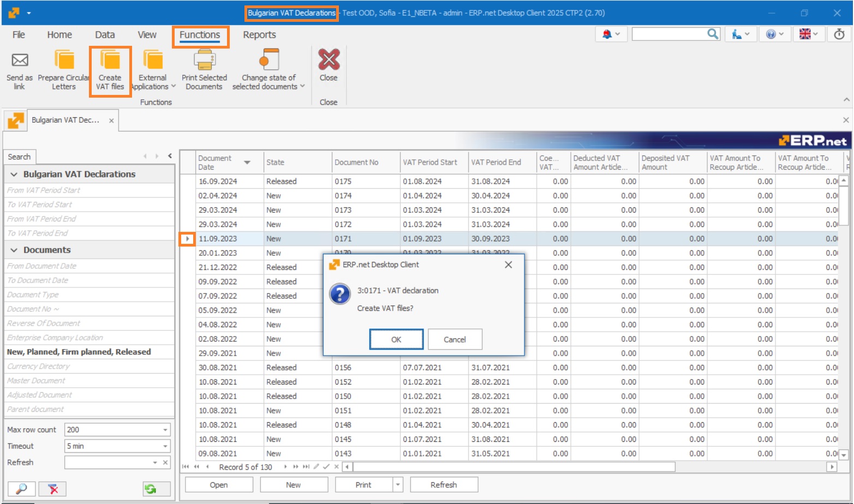Collapse the Documents filter group
The height and width of the screenshot is (504, 854).
(x=14, y=250)
